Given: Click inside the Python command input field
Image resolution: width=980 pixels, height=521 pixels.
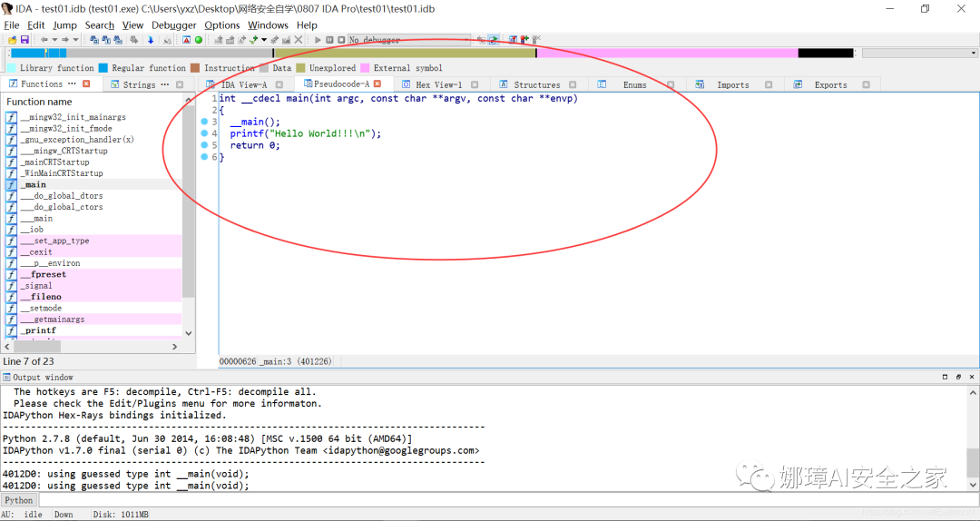Looking at the screenshot, I should (x=508, y=500).
